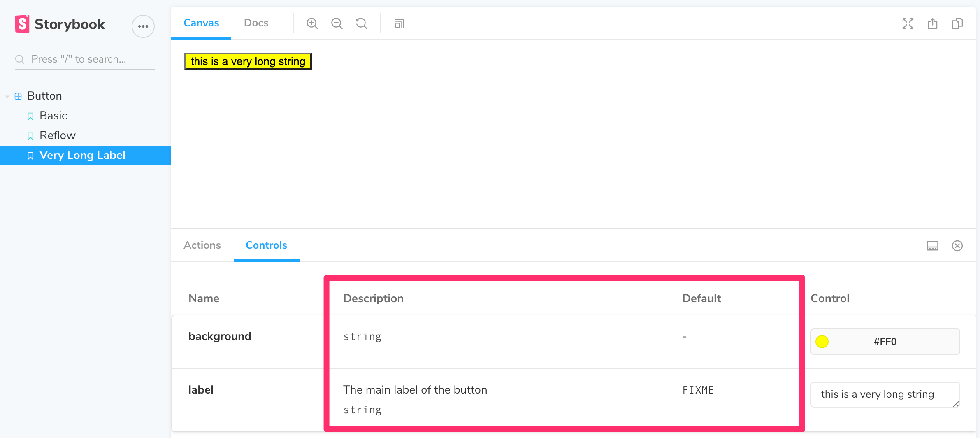Image resolution: width=980 pixels, height=438 pixels.
Task: Toggle the background preview toolbar icon
Action: 399,23
